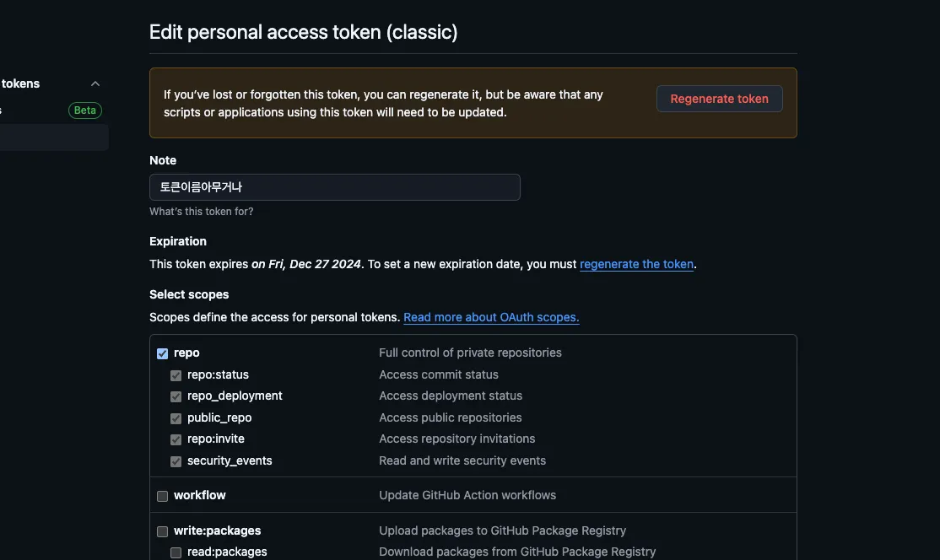Screen dimensions: 940x560
Task: Toggle the security_events checkbox
Action: point(176,461)
